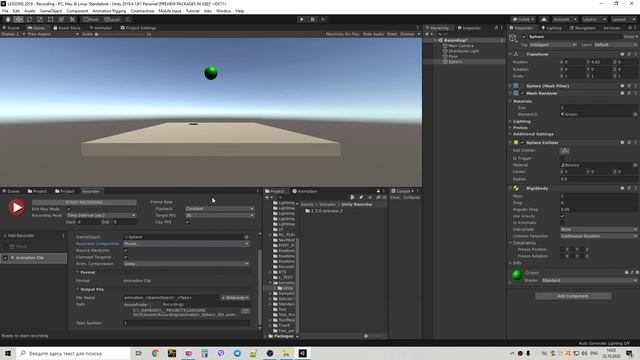
Task: Open Transform component preset icon
Action: [x=629, y=54]
